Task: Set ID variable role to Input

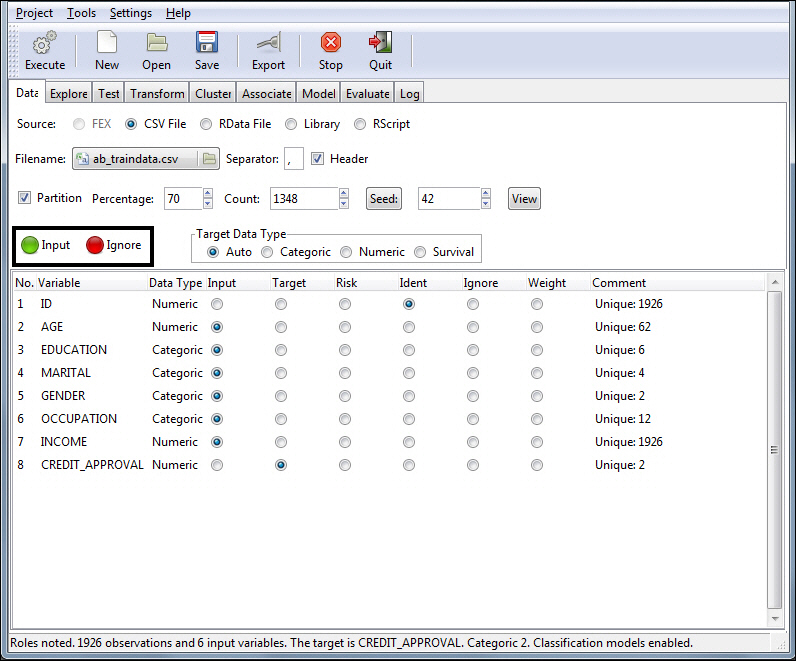Action: click(217, 304)
